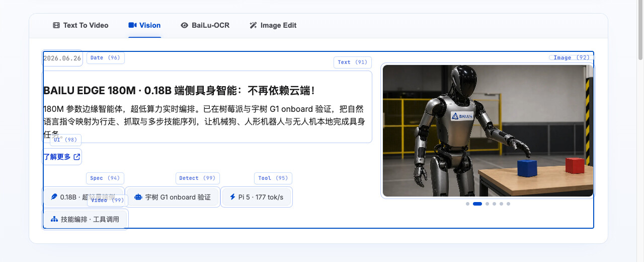
Task: Show the fourth carousel slide dot
Action: click(495, 204)
